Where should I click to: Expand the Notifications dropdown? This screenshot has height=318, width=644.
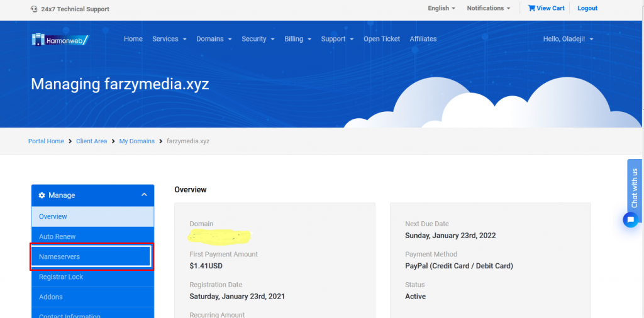pyautogui.click(x=488, y=8)
